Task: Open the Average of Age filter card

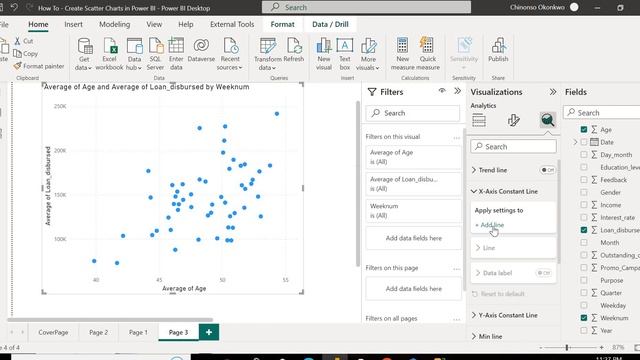Action: [x=413, y=157]
